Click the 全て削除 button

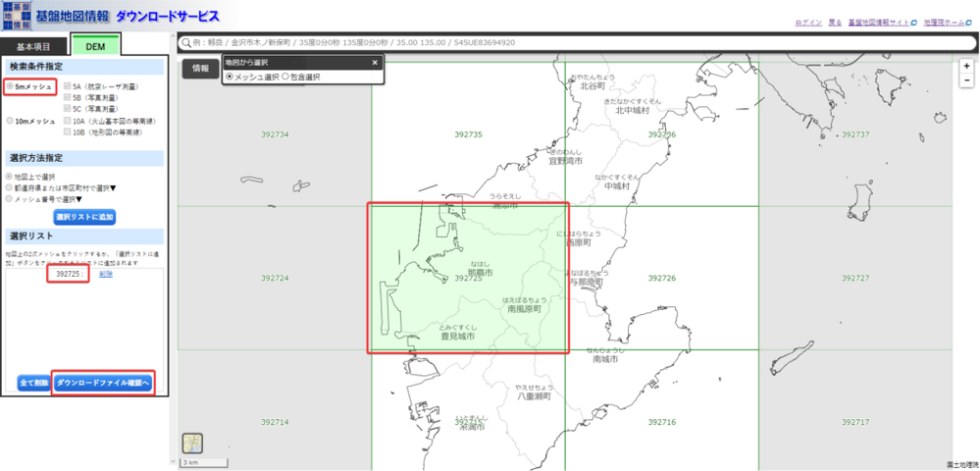(33, 383)
